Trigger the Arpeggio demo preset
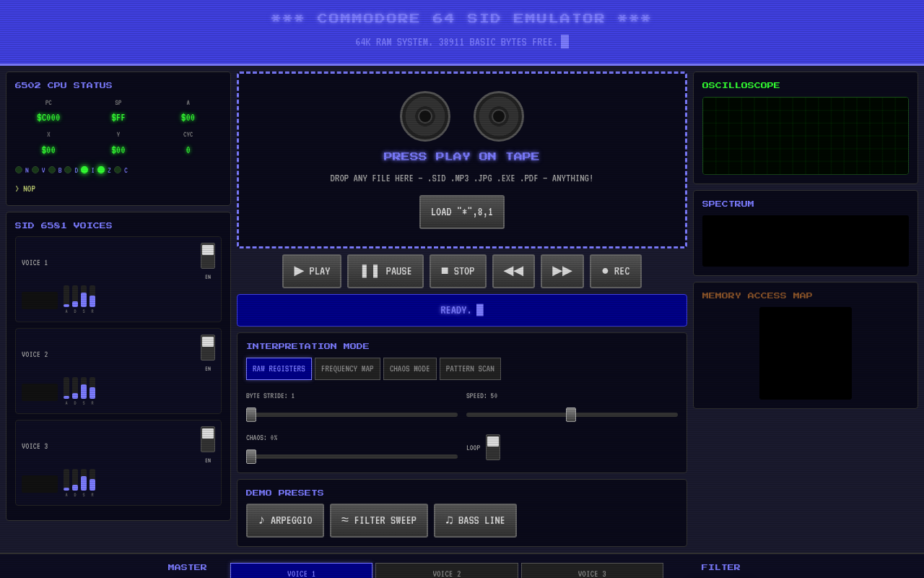This screenshot has height=578, width=924. [284, 520]
